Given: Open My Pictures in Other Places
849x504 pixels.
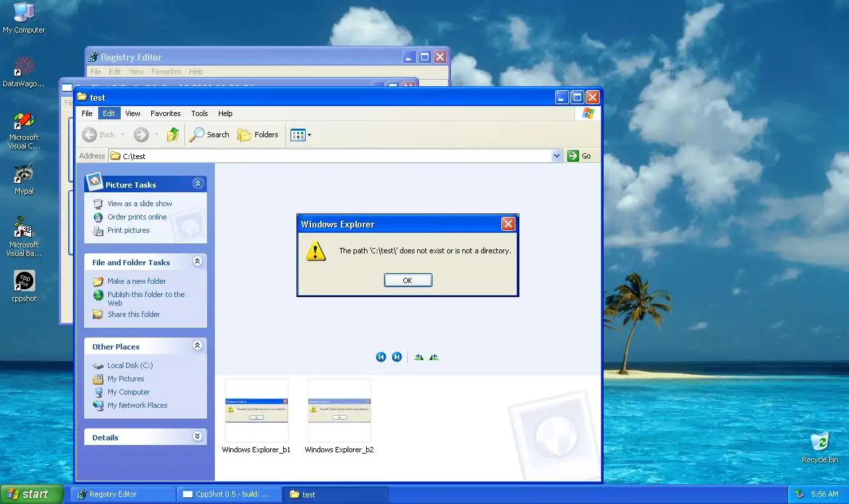Looking at the screenshot, I should [125, 379].
